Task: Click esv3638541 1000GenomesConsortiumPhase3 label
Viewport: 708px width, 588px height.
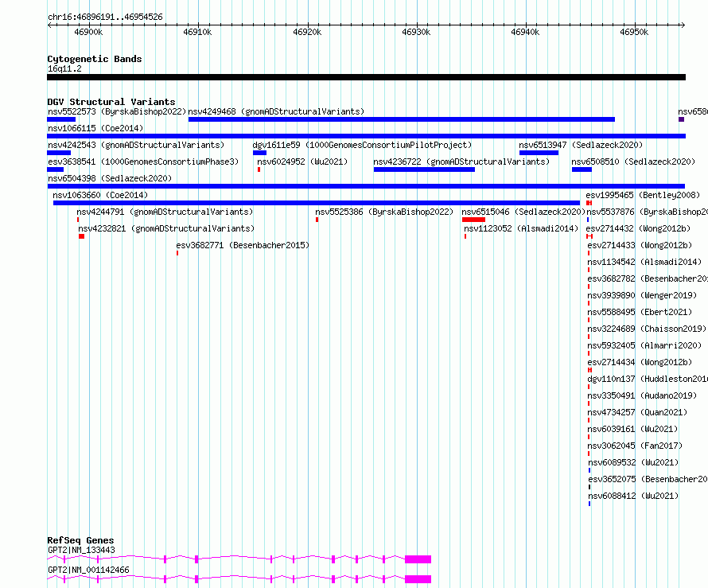Action: 143,162
